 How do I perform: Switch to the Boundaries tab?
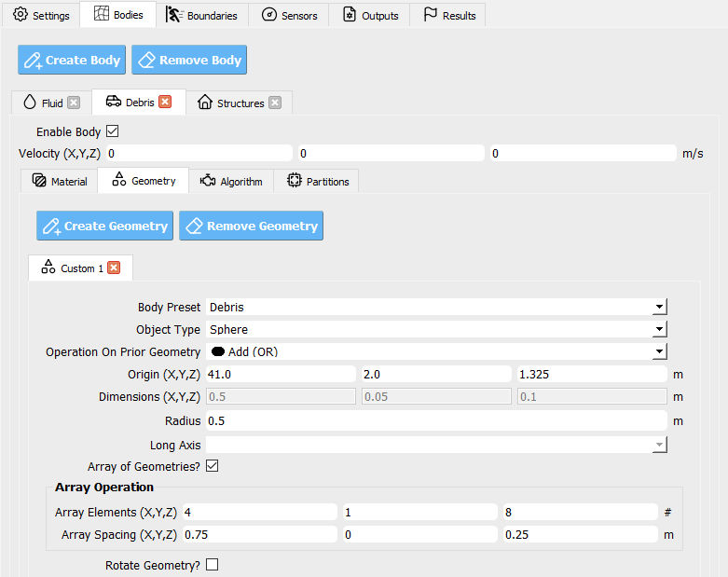202,15
